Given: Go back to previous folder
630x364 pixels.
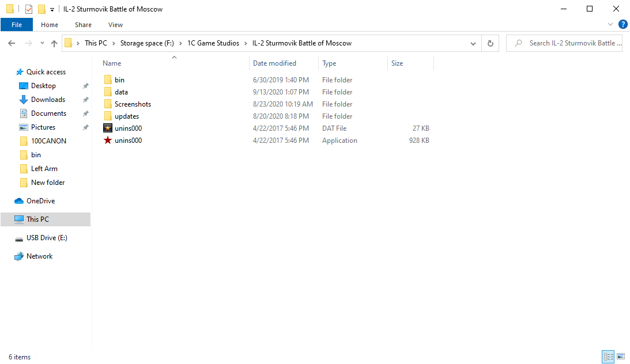Looking at the screenshot, I should coord(12,43).
